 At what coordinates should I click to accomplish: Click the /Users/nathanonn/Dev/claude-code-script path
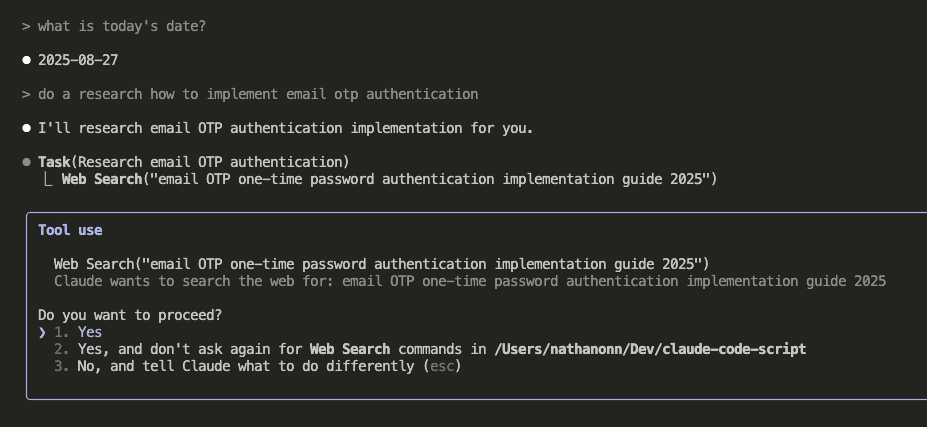650,350
